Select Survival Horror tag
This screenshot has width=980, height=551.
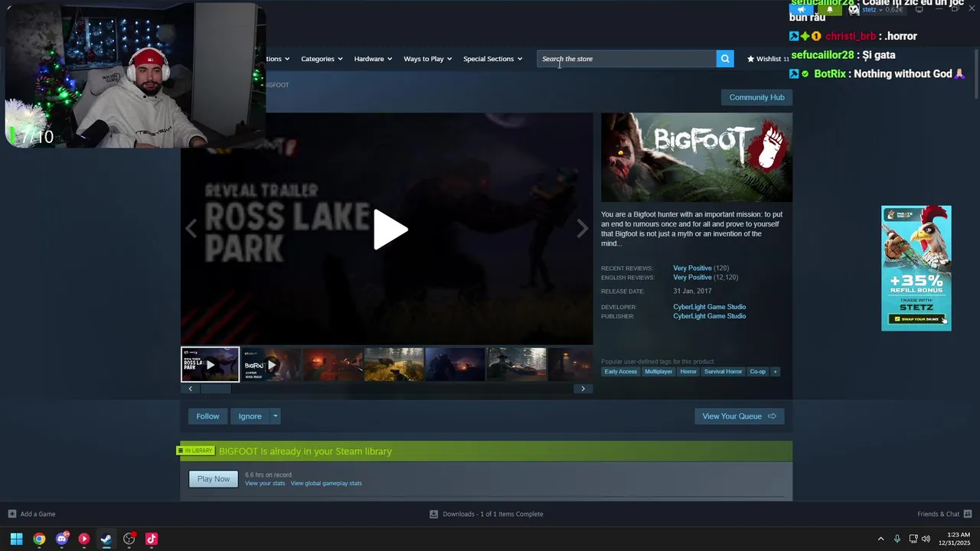[x=723, y=372]
